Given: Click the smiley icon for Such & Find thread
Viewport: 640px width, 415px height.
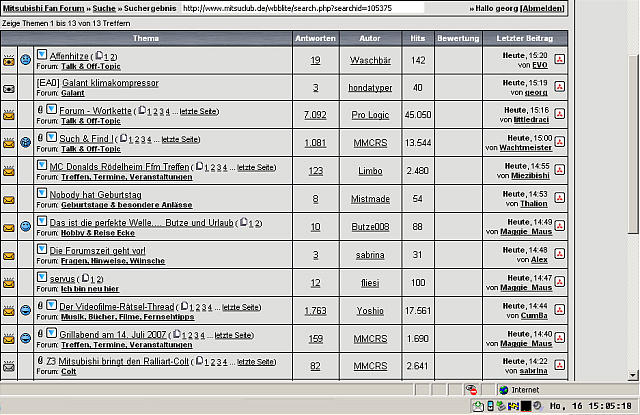Looking at the screenshot, I should pos(25,143).
